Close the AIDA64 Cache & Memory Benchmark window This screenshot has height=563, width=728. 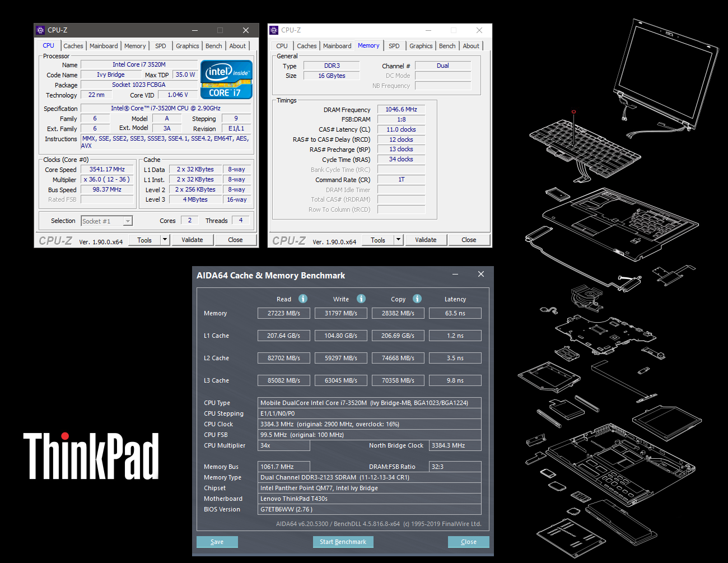pos(481,274)
